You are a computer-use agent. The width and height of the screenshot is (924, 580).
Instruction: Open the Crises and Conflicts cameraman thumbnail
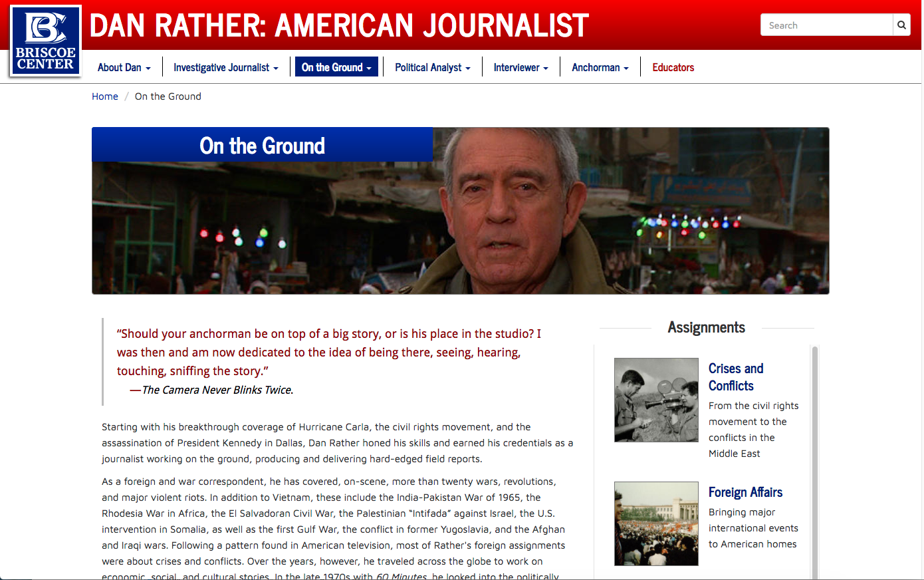pyautogui.click(x=656, y=400)
